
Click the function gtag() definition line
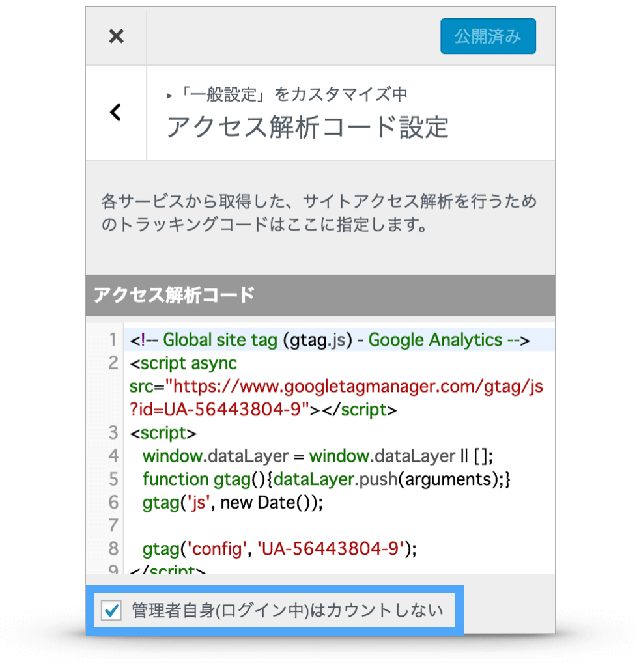327,479
